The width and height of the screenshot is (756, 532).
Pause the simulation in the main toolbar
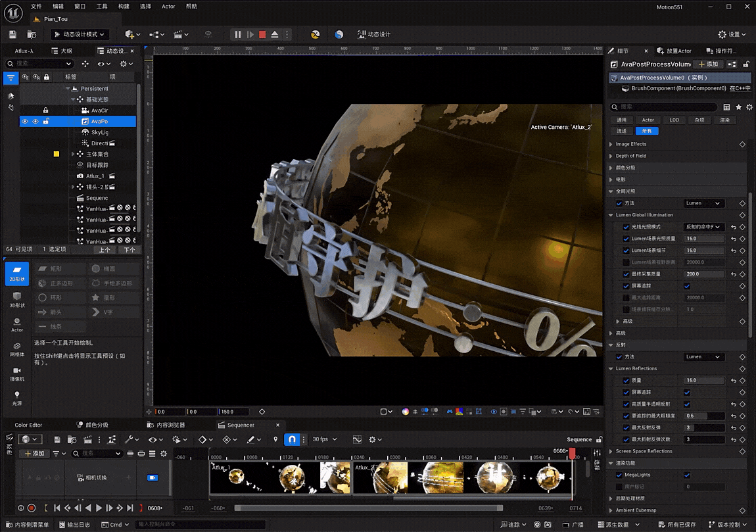click(x=238, y=34)
